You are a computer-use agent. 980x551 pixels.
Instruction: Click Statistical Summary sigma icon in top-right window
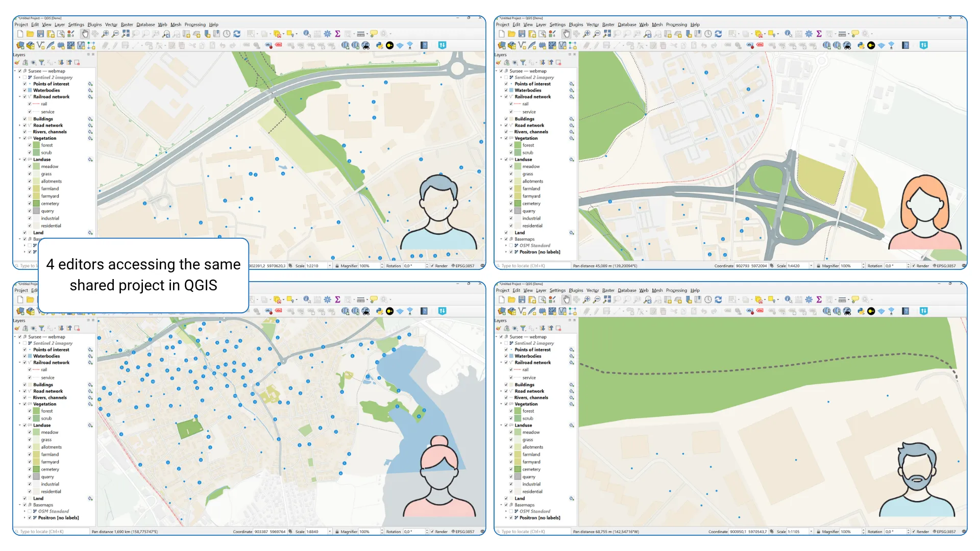(x=819, y=34)
